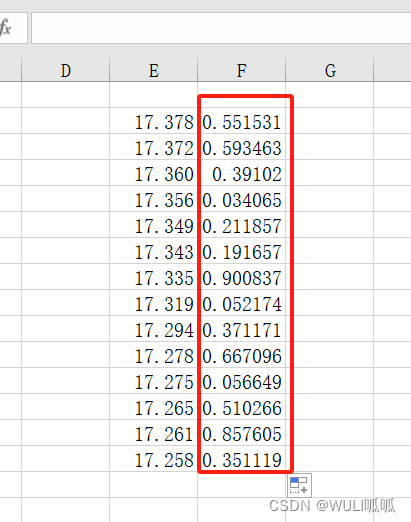Select cell with value 17.319

coord(154,303)
